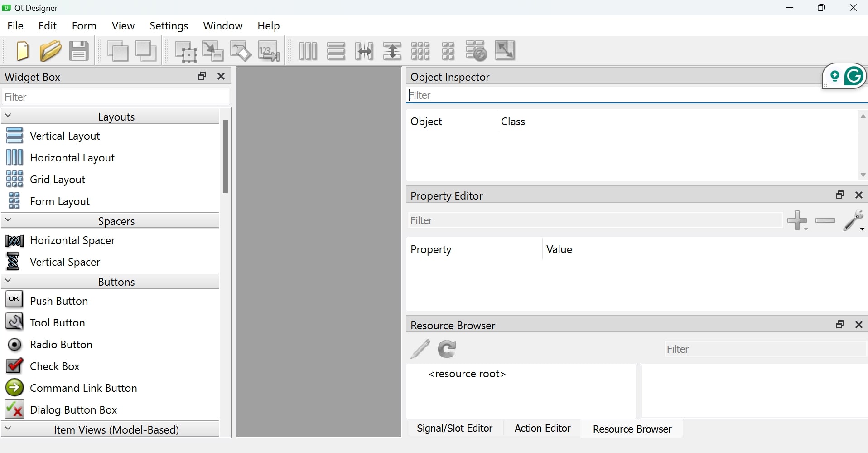Collapse the Spacers category
Viewport: 868px width, 453px height.
click(9, 220)
